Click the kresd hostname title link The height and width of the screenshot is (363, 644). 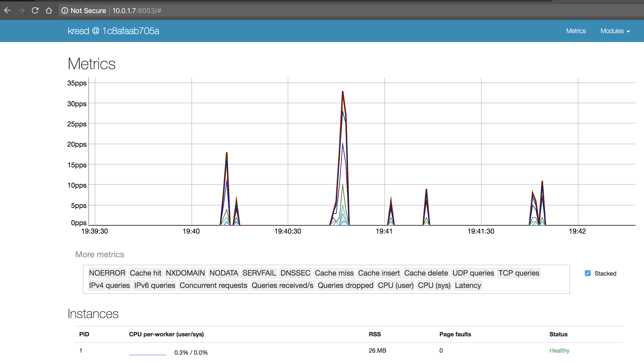pos(113,31)
